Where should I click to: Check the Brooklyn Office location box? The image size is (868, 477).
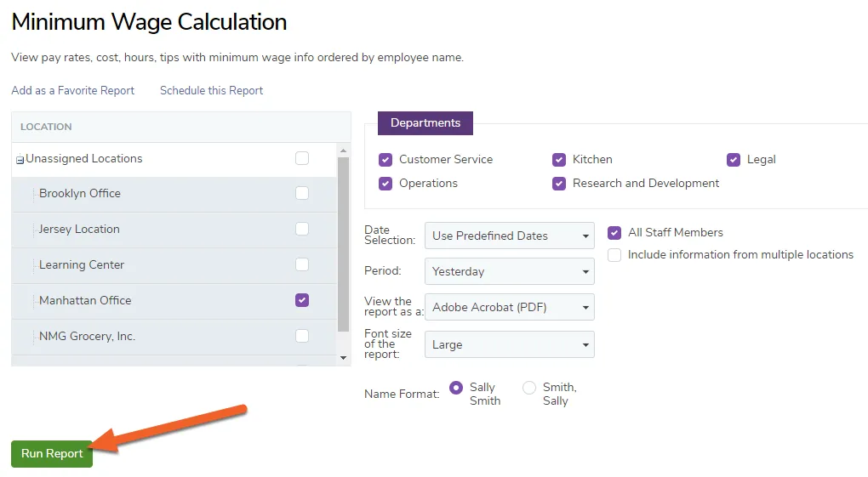click(302, 193)
